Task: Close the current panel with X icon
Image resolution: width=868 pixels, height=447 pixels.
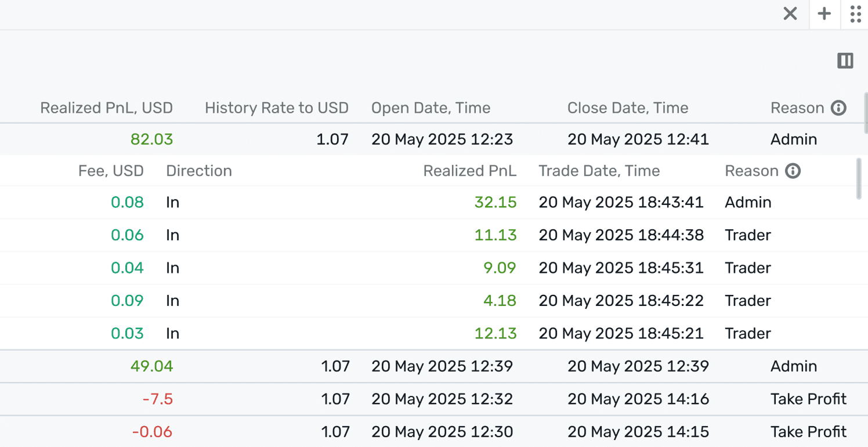Action: [790, 14]
